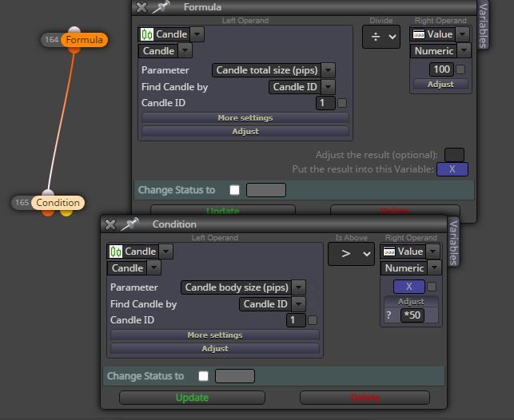Click the input dot above Condition node
This screenshot has width=514, height=420.
tap(48, 192)
